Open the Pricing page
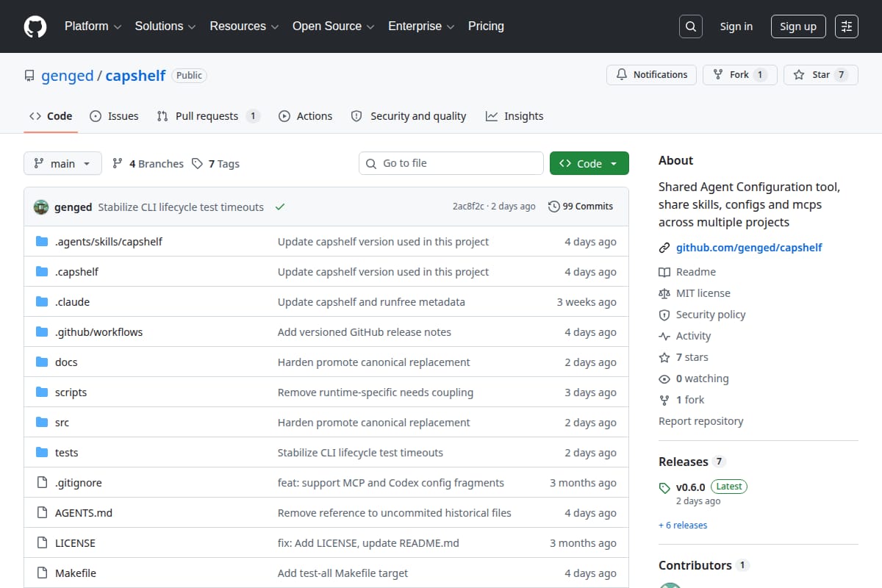This screenshot has width=882, height=588. (x=486, y=26)
